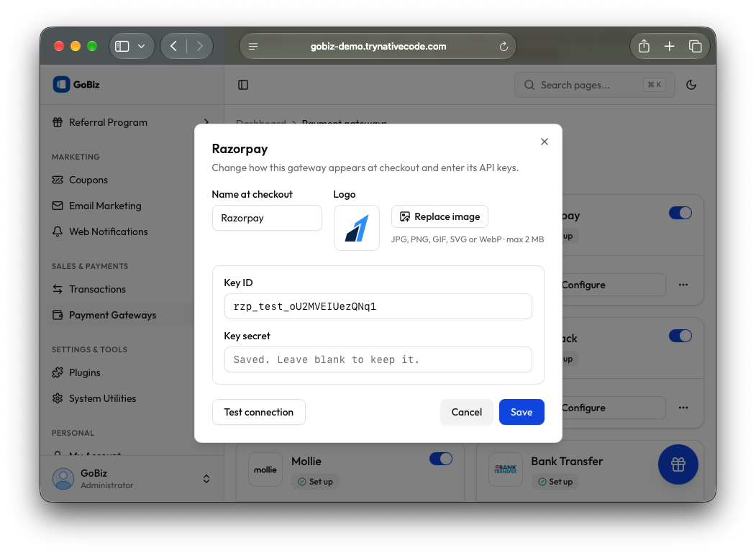The image size is (756, 555).
Task: Click Mollie Set up status badge
Action: click(315, 482)
